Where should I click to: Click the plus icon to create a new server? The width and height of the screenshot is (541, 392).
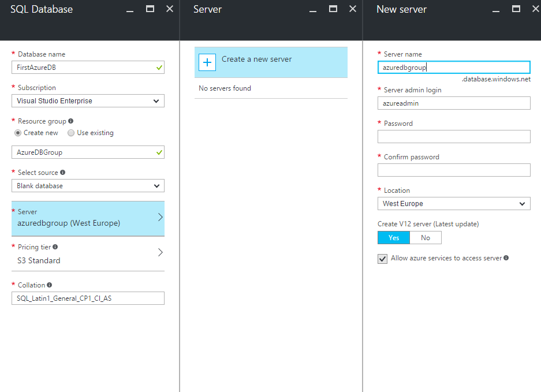coord(207,62)
